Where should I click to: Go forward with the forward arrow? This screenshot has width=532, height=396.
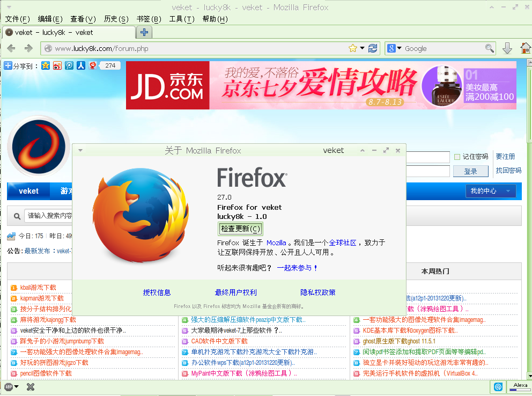pyautogui.click(x=28, y=48)
